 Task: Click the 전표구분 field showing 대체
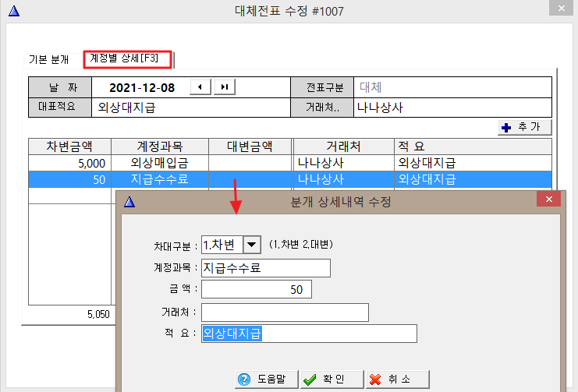(x=452, y=87)
